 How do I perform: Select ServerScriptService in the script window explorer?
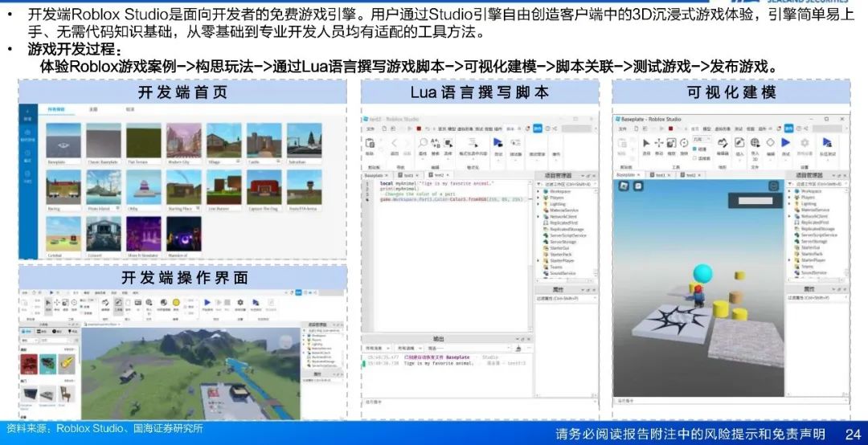click(x=568, y=235)
